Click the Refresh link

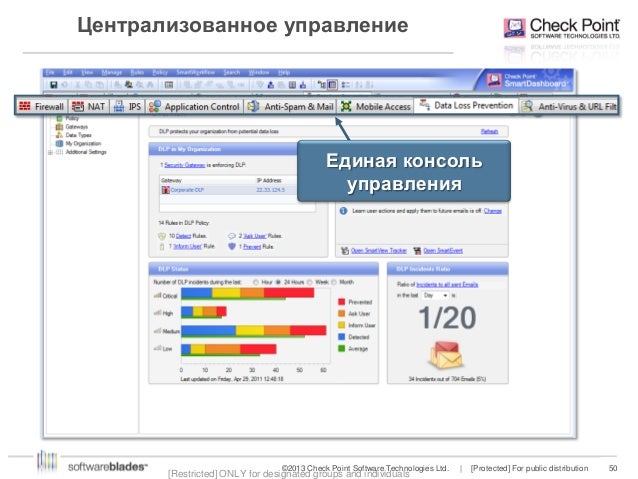(489, 131)
